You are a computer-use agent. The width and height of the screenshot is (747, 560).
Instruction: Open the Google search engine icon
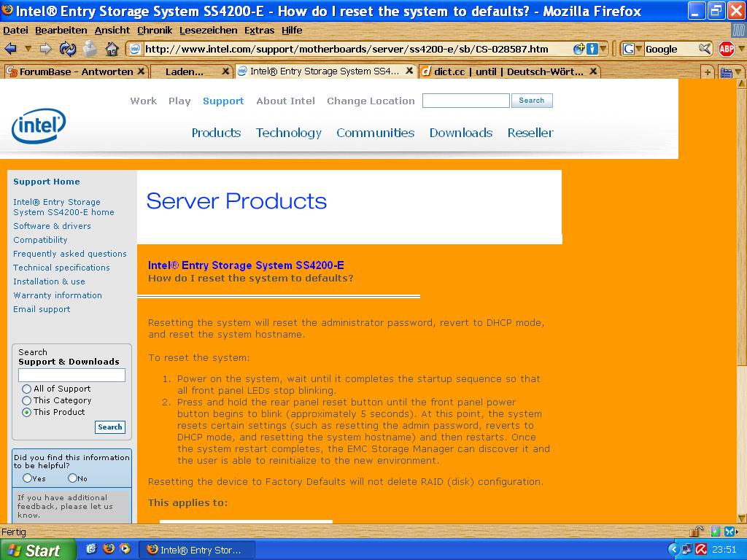(x=629, y=49)
